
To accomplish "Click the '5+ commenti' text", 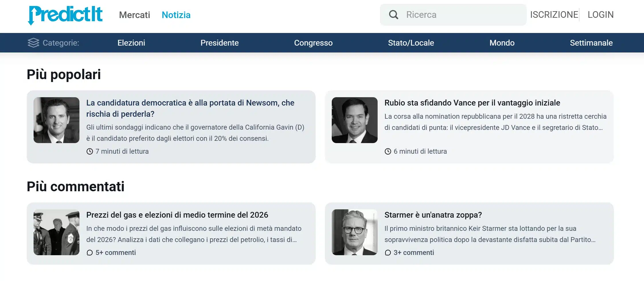I will (x=116, y=253).
